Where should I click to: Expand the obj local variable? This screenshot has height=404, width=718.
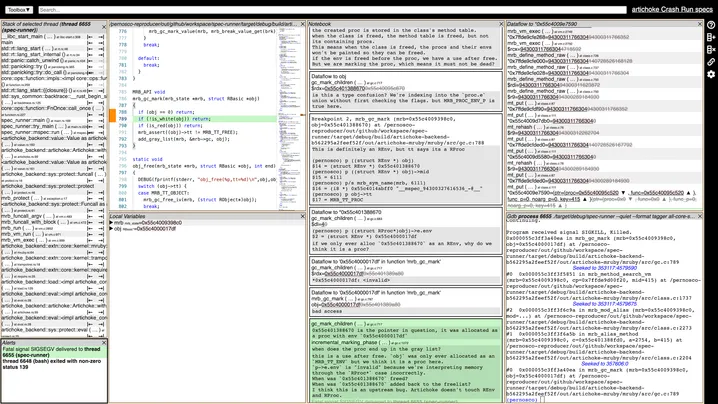coord(111,229)
